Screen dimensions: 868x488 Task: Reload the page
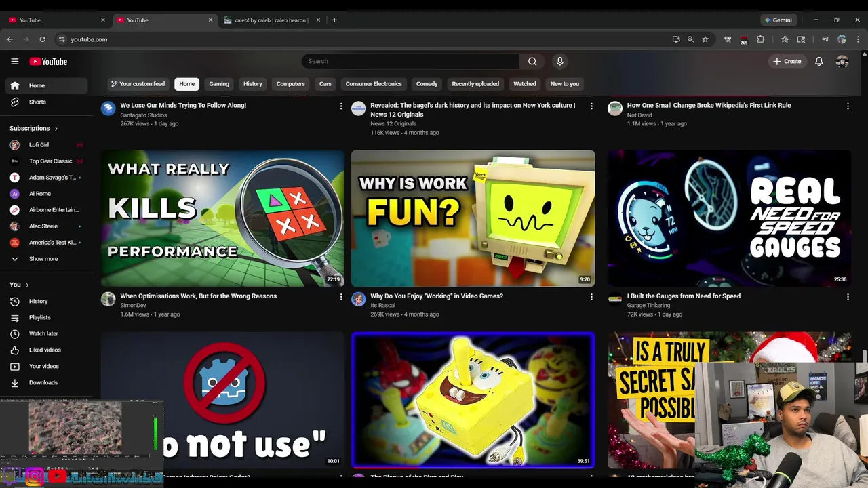(x=42, y=39)
